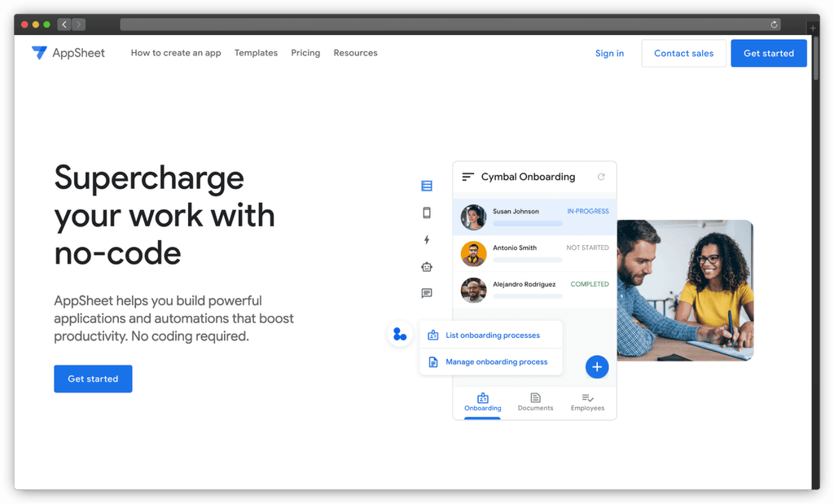Open the Cymbal Onboarding menu lines icon
This screenshot has height=504, width=834.
tap(468, 177)
